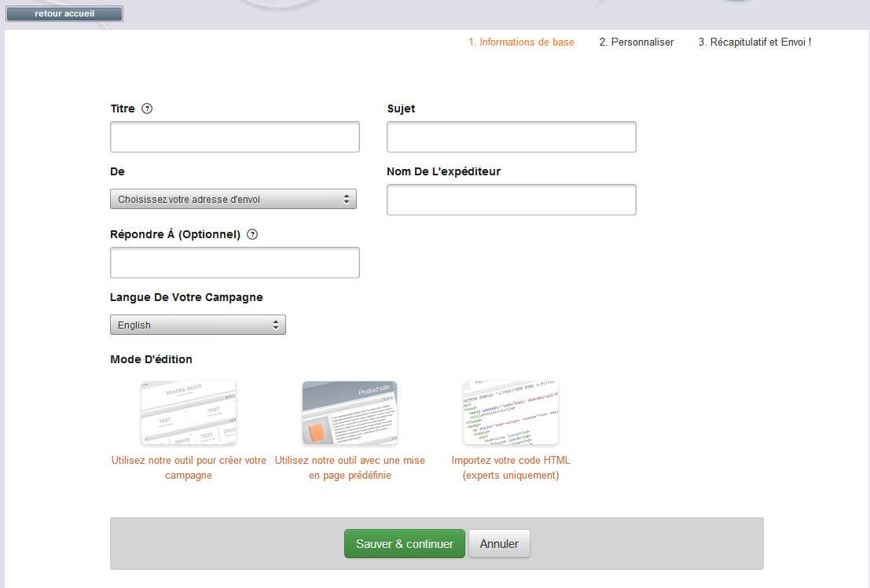870x588 pixels.
Task: Focus the Sujet input field
Action: [x=512, y=137]
